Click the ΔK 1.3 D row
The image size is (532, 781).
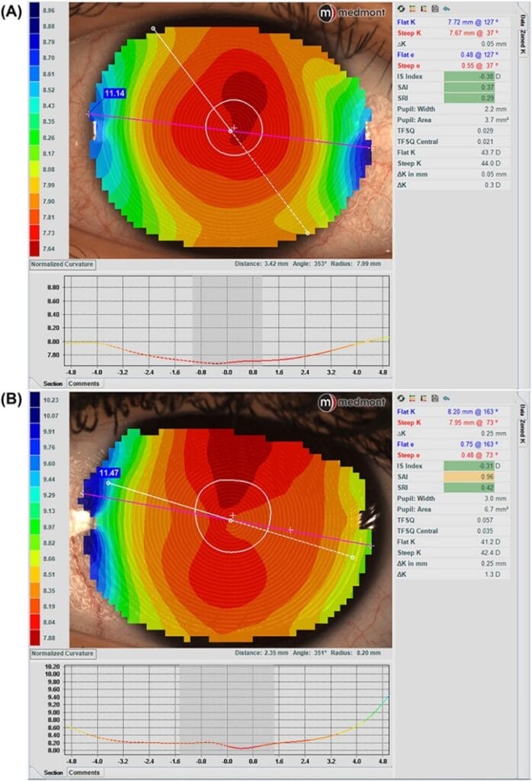coord(453,574)
